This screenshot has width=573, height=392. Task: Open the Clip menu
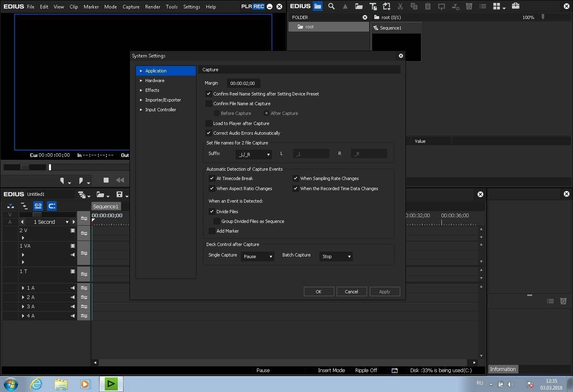click(x=74, y=7)
